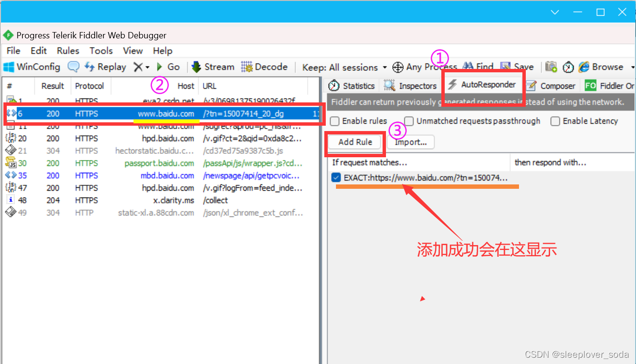The width and height of the screenshot is (636, 364).
Task: Click the WinConfig toolbar button
Action: click(x=32, y=67)
